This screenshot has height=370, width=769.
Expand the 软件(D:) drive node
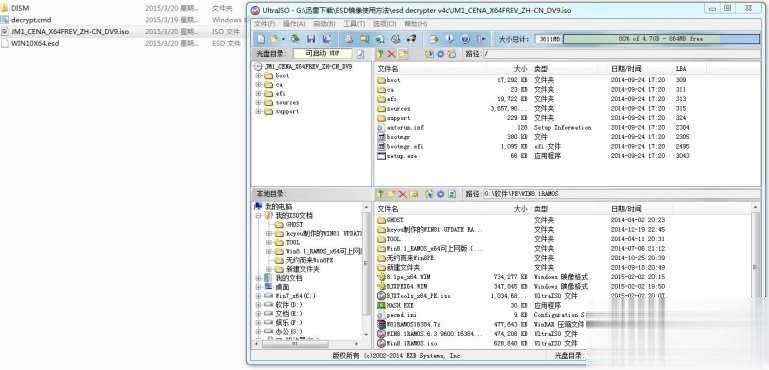tap(258, 305)
